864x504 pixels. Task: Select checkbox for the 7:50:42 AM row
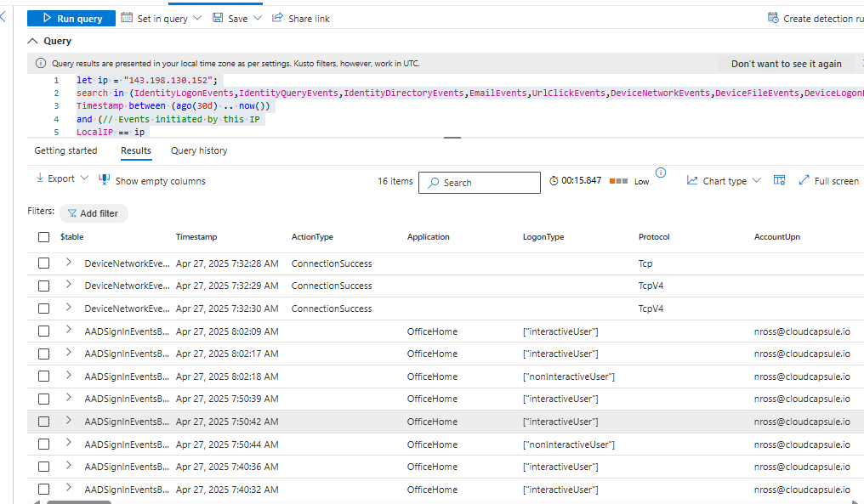[44, 422]
